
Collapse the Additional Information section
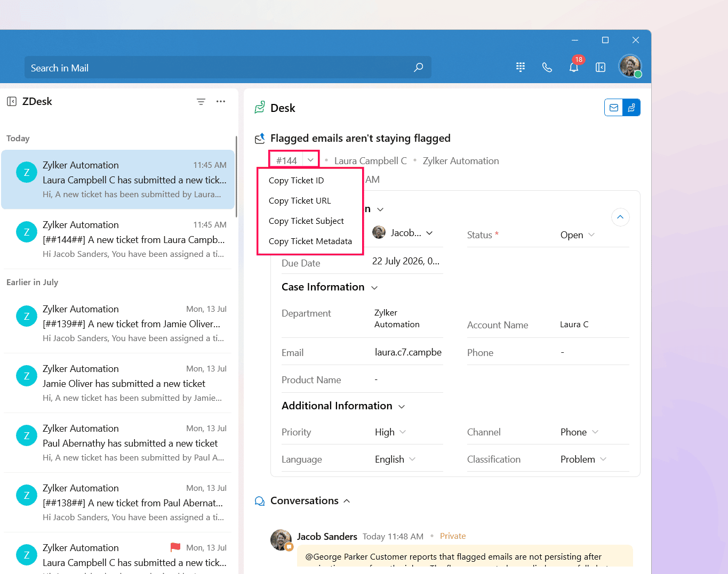[402, 407]
